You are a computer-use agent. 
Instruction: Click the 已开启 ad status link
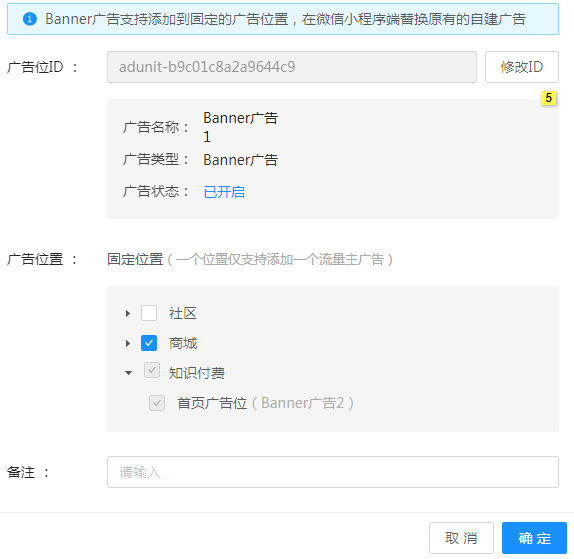[224, 192]
